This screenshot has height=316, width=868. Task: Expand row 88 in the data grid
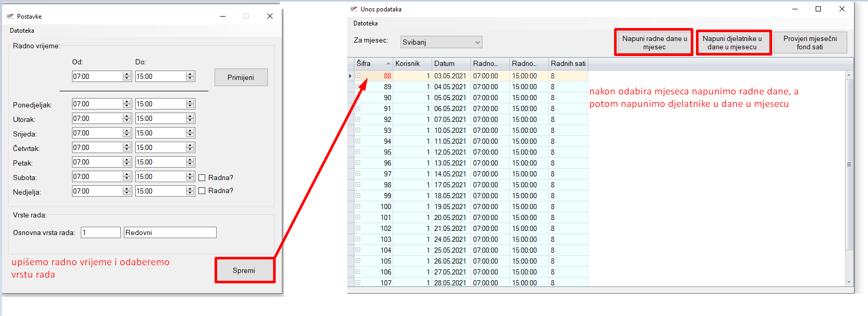(358, 76)
